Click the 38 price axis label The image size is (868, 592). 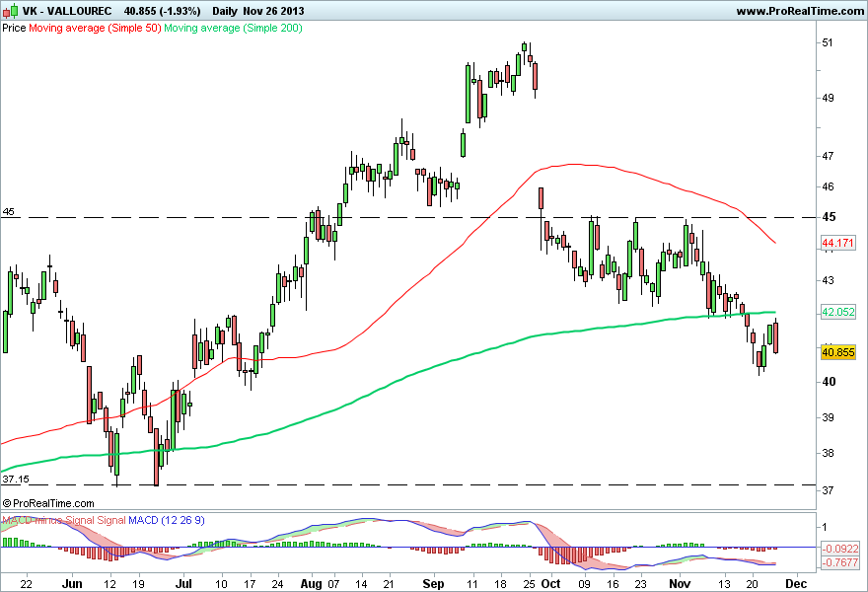[828, 453]
